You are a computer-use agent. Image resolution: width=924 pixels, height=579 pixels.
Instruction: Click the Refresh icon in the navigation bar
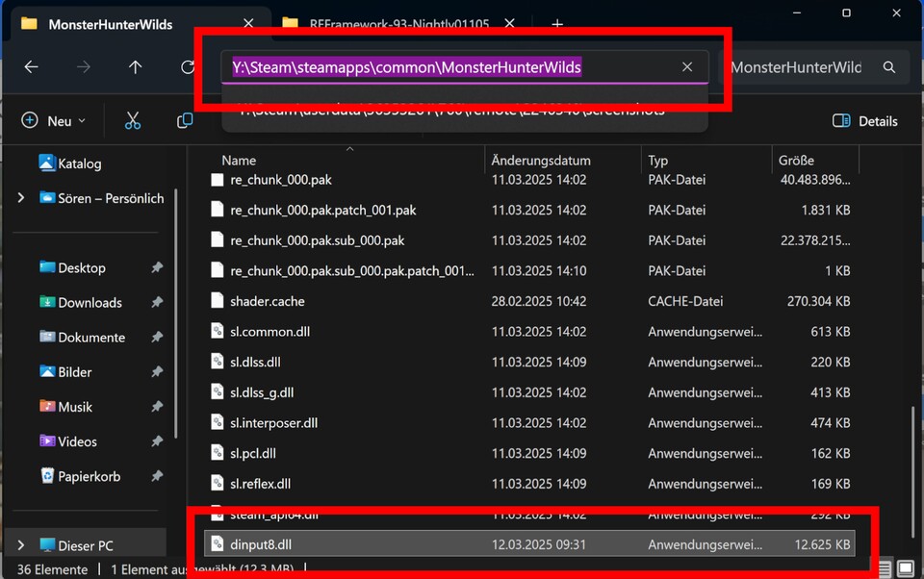click(186, 66)
